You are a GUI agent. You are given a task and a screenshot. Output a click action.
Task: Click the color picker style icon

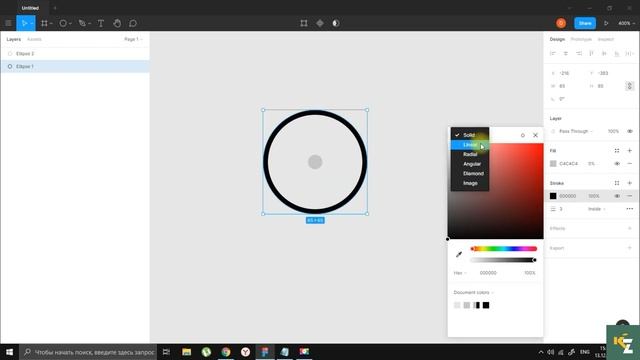pyautogui.click(x=522, y=135)
